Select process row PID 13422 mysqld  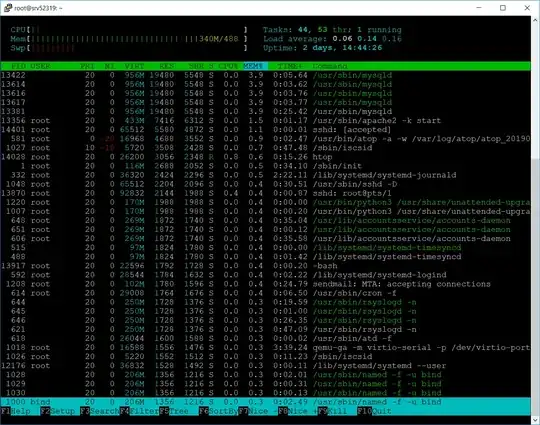tap(265, 75)
